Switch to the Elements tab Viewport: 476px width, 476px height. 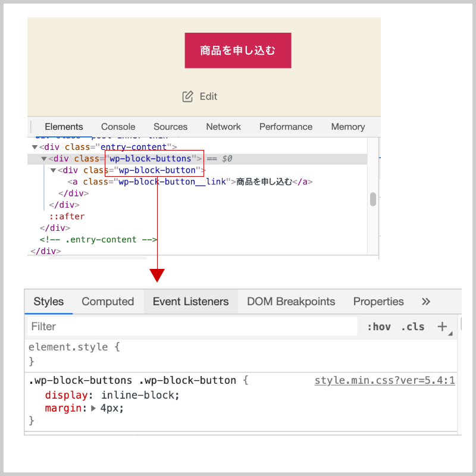tap(64, 127)
